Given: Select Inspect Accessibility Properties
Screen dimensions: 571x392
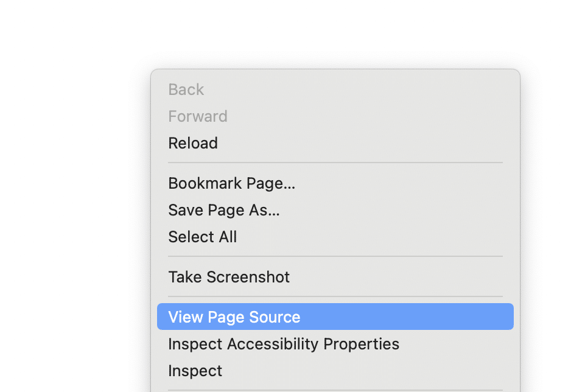Looking at the screenshot, I should point(284,344).
